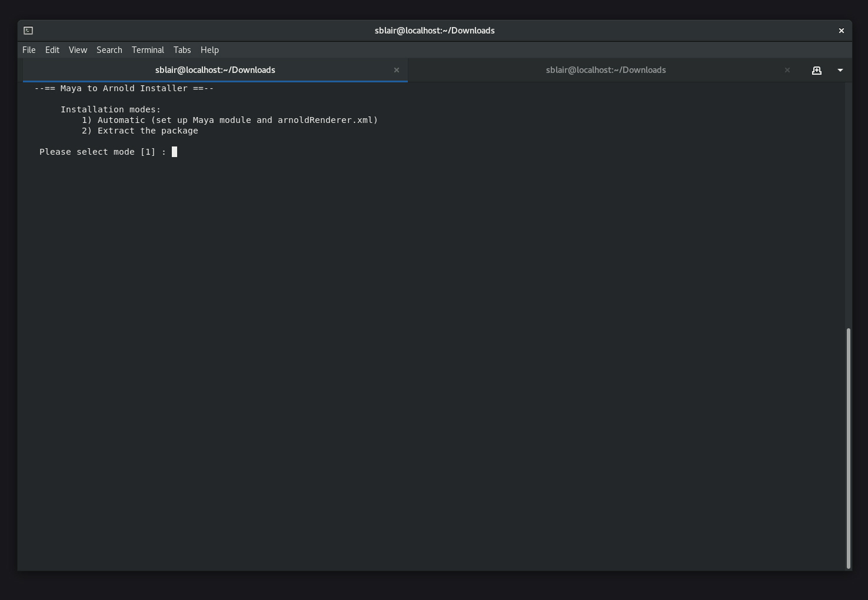Screen dimensions: 868x600
Task: Click the terminal cursor at the mode prompt
Action: [x=174, y=152]
